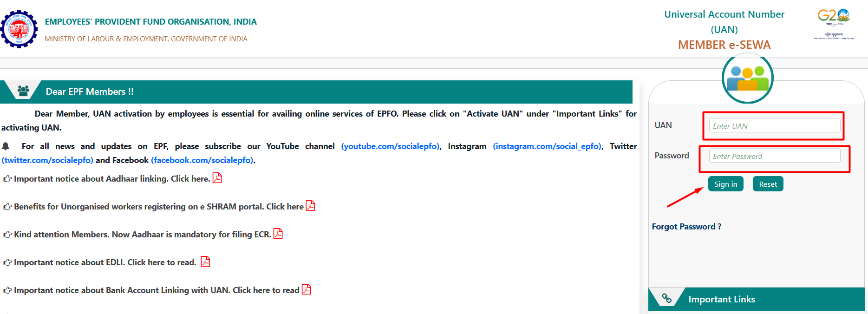This screenshot has height=314, width=868.
Task: Open the e SHRAM portal PDF icon
Action: (310, 206)
